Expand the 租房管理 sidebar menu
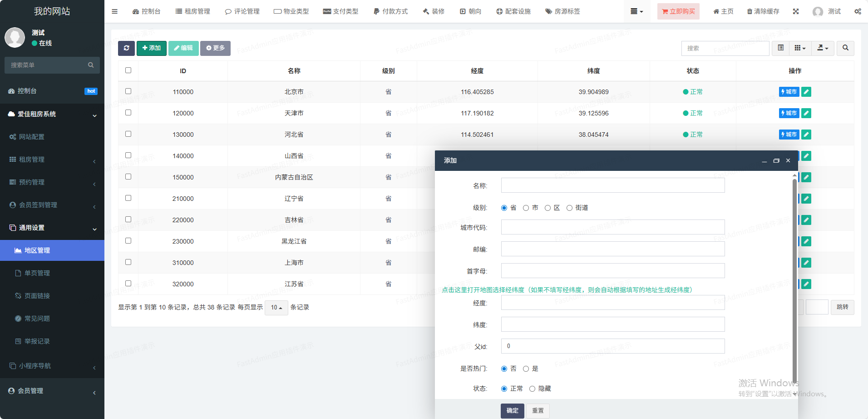868x419 pixels. pyautogui.click(x=52, y=160)
